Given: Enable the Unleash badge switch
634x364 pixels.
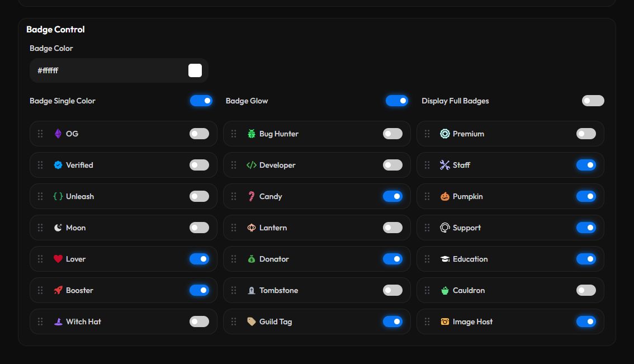Looking at the screenshot, I should 200,196.
